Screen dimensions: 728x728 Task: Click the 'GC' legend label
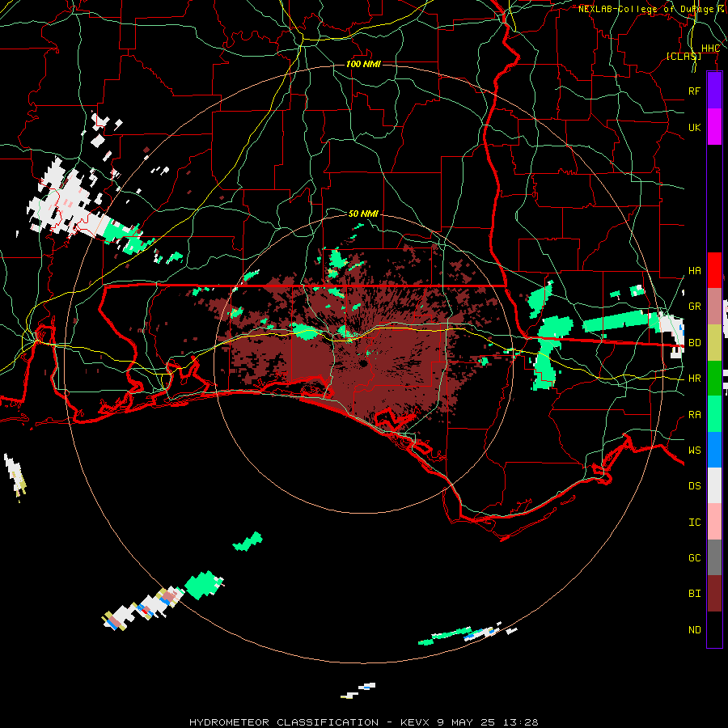pos(694,558)
